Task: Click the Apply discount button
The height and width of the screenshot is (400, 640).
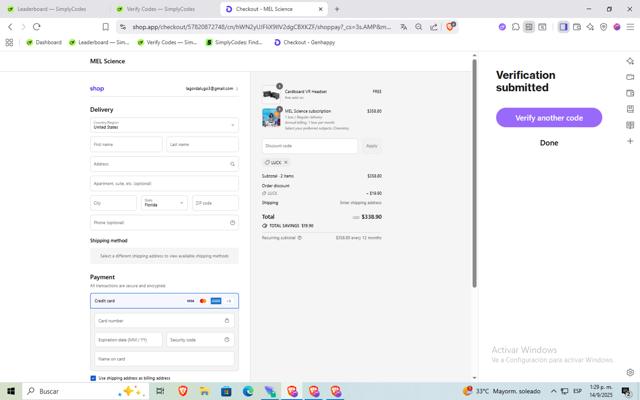Action: coord(371,146)
